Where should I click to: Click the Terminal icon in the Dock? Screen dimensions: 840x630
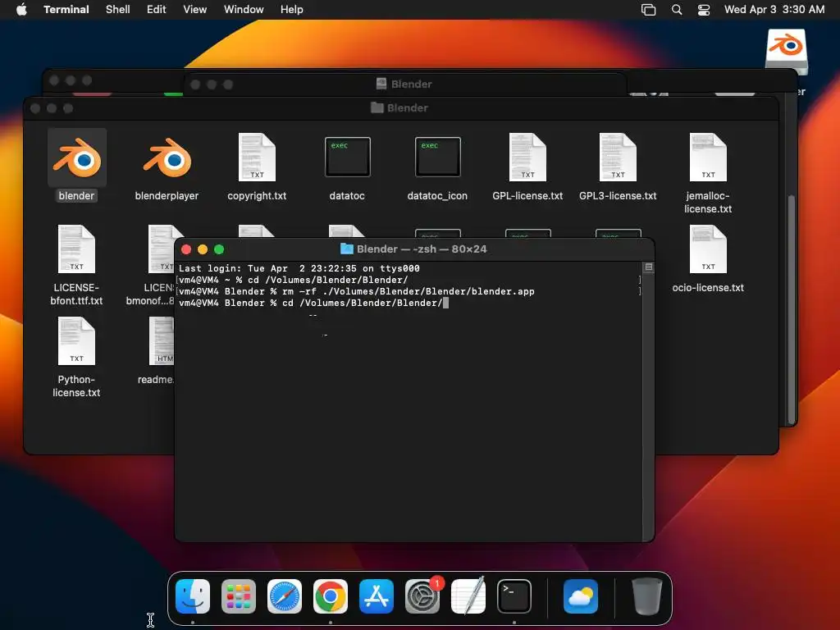pos(514,596)
